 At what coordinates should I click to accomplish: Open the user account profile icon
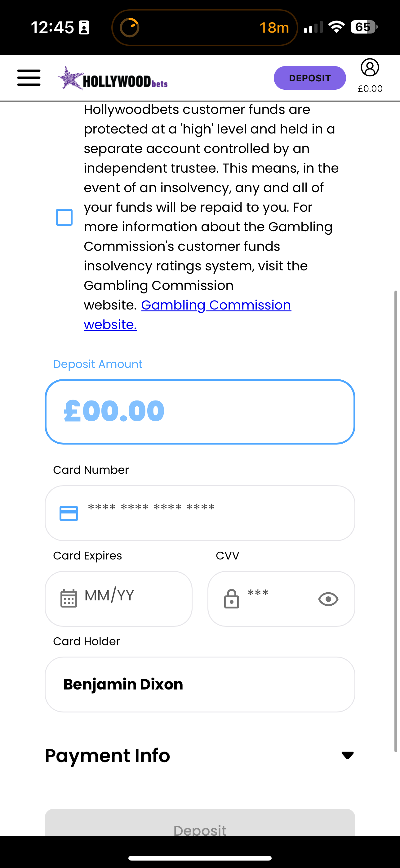370,68
